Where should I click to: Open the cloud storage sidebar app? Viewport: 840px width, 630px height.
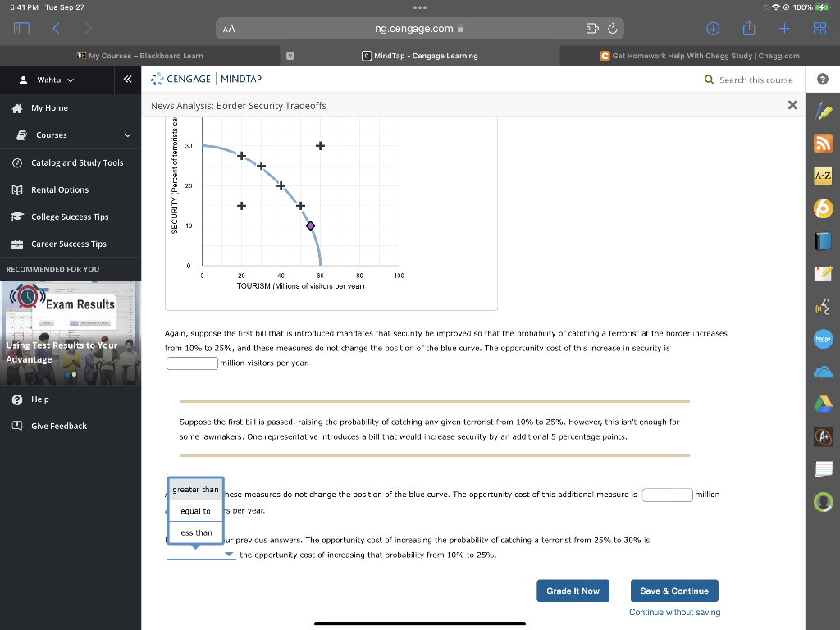coord(823,372)
